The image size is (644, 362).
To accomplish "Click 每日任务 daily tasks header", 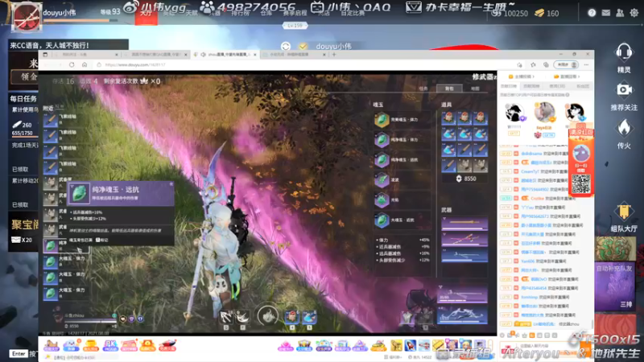I will (x=23, y=98).
